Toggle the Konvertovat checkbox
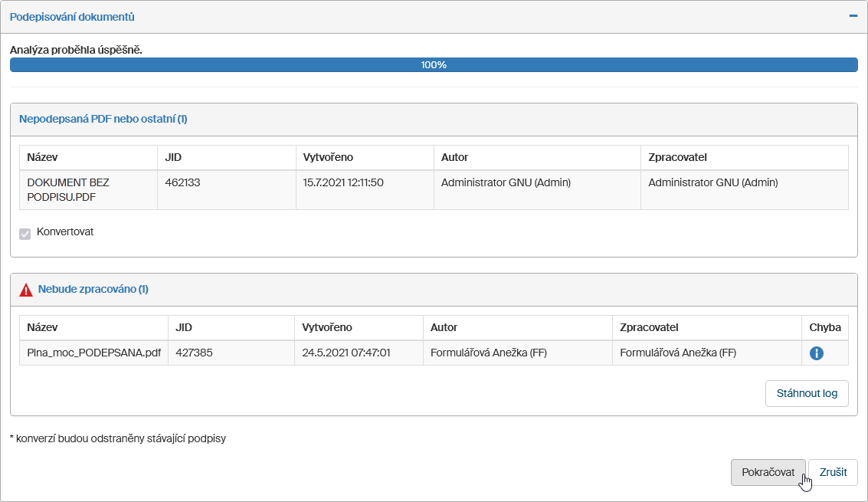868x502 pixels. pyautogui.click(x=25, y=233)
